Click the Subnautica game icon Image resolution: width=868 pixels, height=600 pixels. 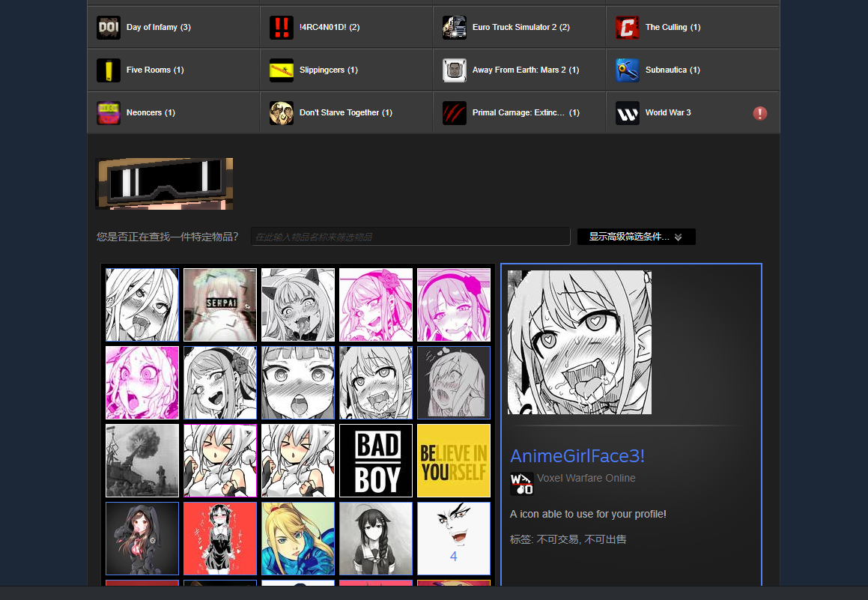click(628, 70)
